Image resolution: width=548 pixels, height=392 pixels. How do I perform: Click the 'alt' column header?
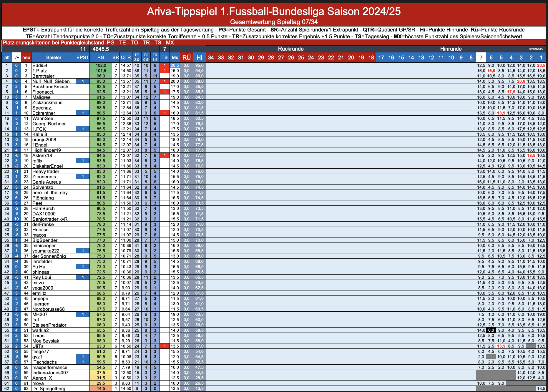[x=7, y=57]
